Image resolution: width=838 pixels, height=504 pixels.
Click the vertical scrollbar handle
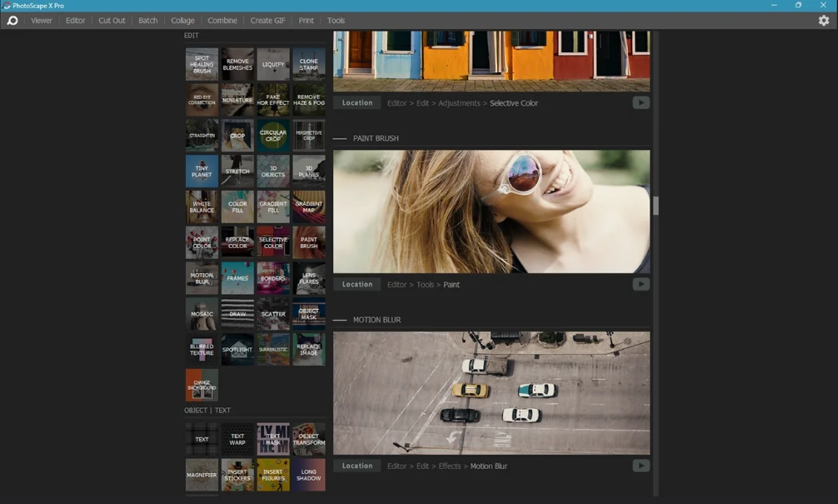click(656, 206)
